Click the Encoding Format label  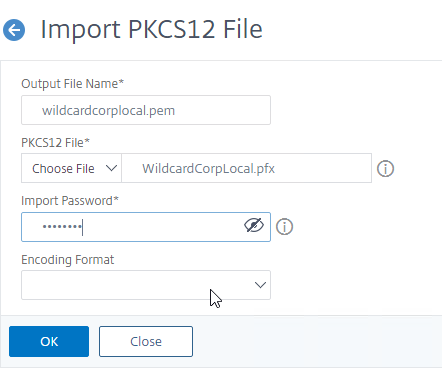pos(68,260)
